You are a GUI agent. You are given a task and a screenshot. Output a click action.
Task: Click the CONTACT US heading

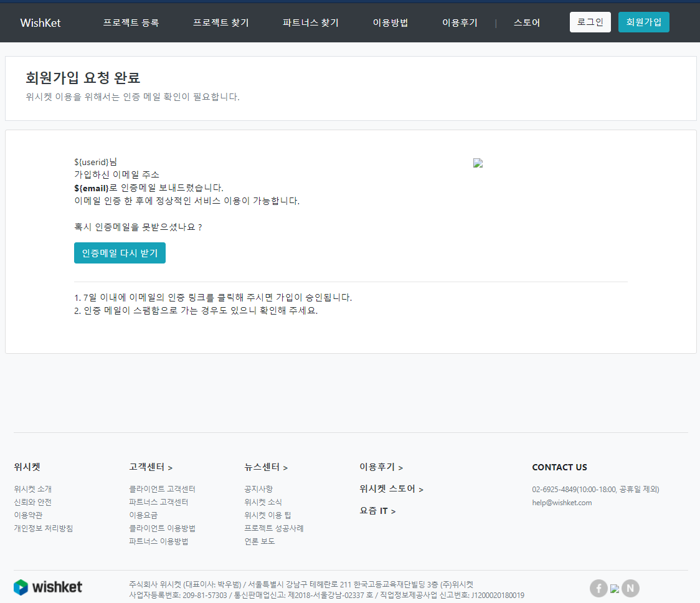click(559, 467)
